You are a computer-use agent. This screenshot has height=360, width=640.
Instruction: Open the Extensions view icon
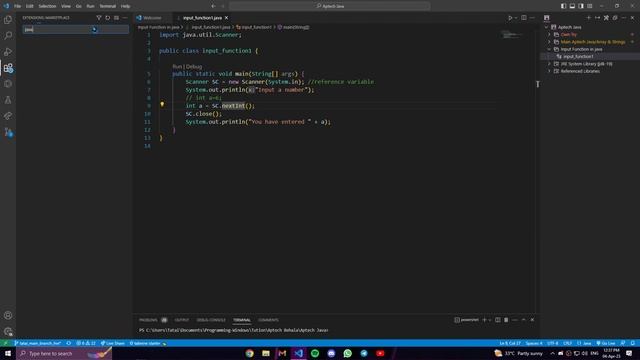coord(8,68)
